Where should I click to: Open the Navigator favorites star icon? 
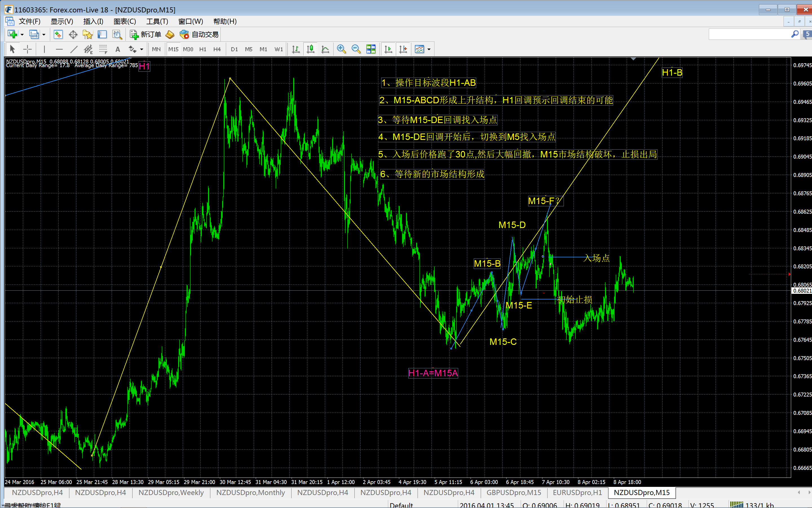tap(87, 34)
